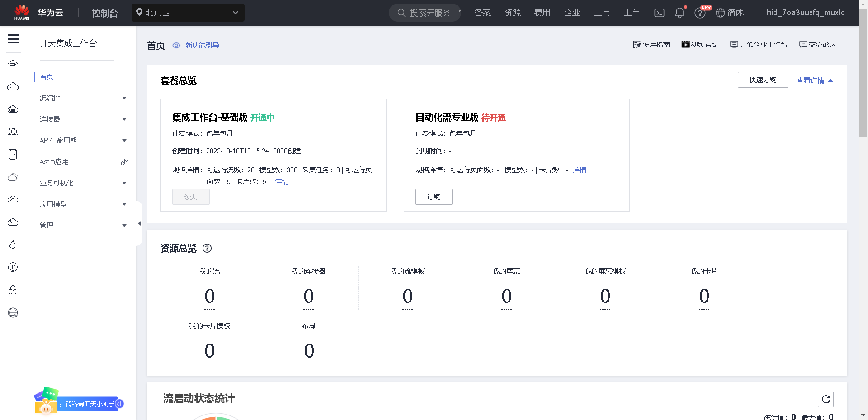868x420 pixels.
Task: Open the notifications bell
Action: point(680,13)
